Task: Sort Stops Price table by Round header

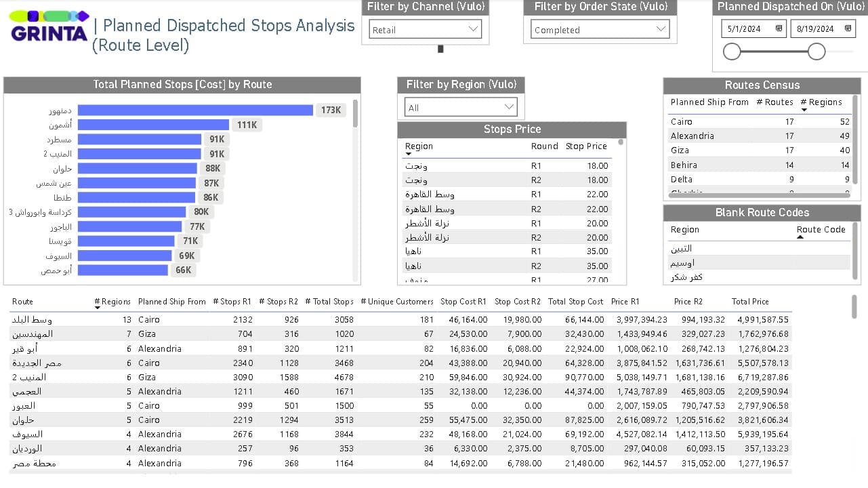Action: pos(545,146)
